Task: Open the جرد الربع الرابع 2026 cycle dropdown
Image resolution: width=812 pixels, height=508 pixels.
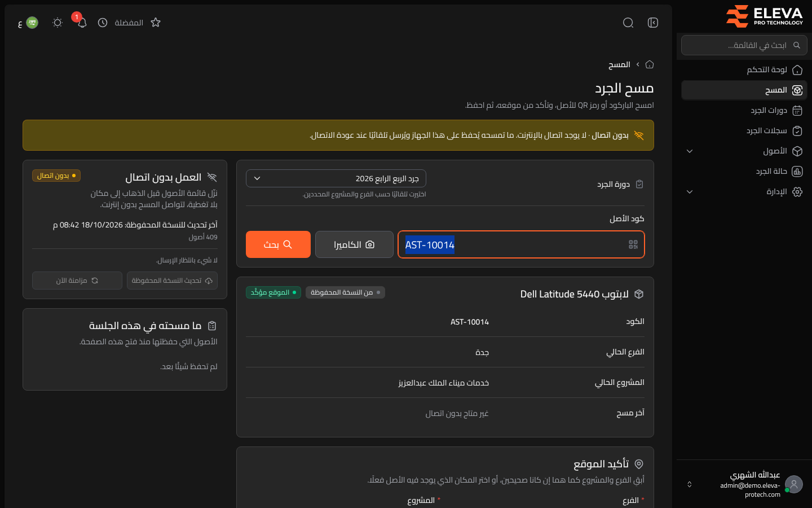Action: click(x=336, y=178)
